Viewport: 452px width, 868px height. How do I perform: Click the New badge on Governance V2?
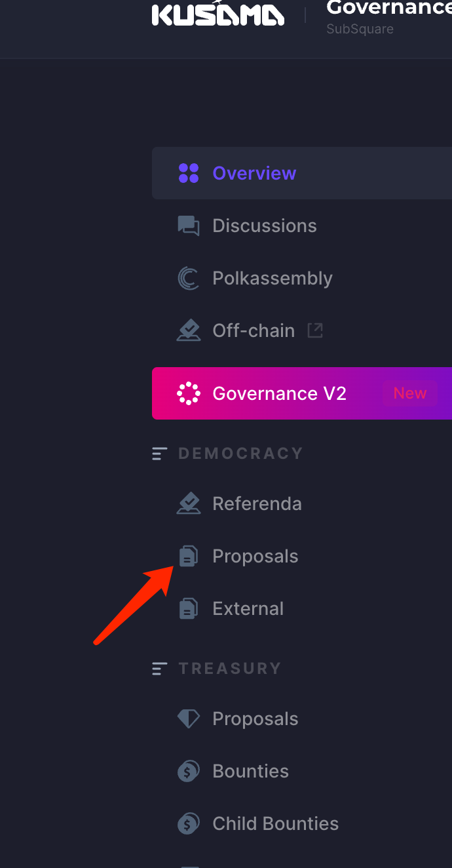[x=410, y=393]
